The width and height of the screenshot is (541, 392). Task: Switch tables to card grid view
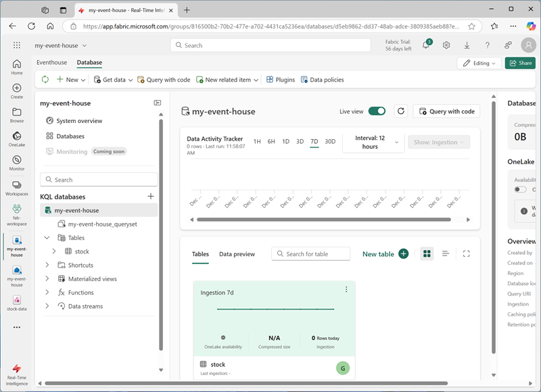pos(427,253)
